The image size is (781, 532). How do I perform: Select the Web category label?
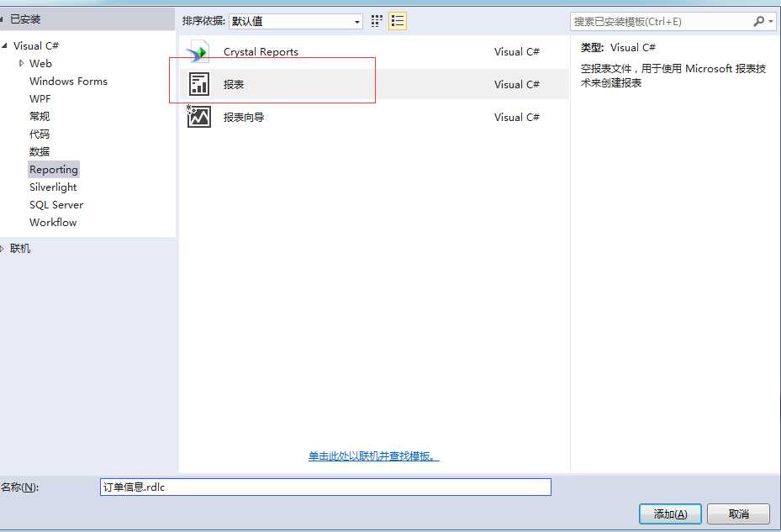tap(41, 63)
